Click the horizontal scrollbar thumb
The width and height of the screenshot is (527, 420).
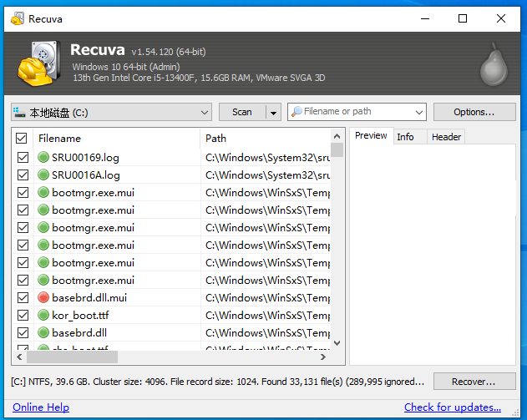point(73,357)
